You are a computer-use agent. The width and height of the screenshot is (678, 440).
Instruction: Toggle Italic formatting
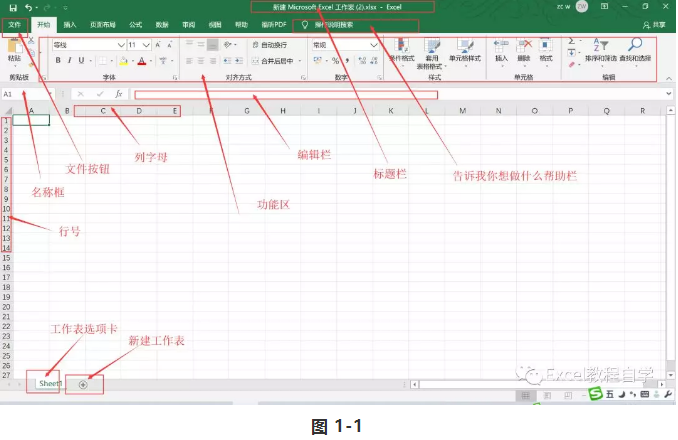(x=69, y=61)
